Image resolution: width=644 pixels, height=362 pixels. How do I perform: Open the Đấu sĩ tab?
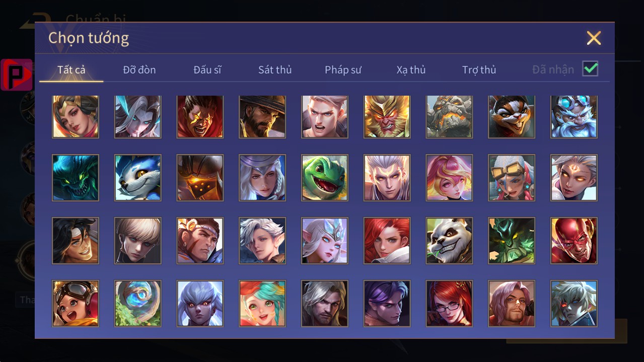[x=207, y=69]
